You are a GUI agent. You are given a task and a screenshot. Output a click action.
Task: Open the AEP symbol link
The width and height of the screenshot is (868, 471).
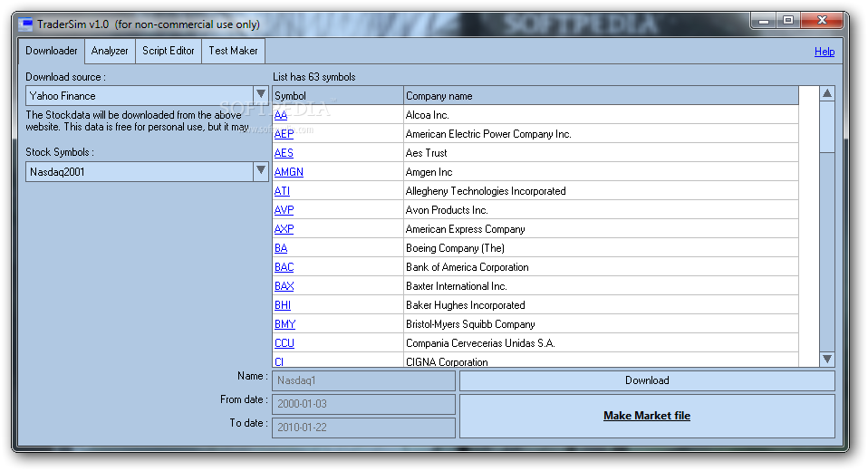284,134
